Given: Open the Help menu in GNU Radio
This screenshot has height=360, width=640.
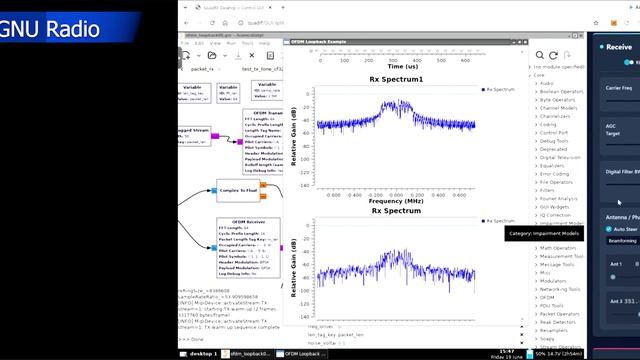Looking at the screenshot, I should coord(264,43).
